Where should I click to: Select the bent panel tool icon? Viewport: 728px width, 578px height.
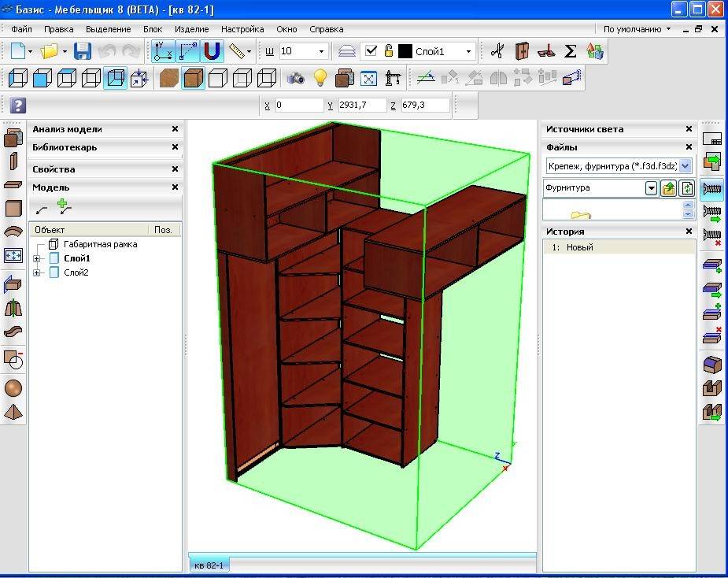coord(13,232)
